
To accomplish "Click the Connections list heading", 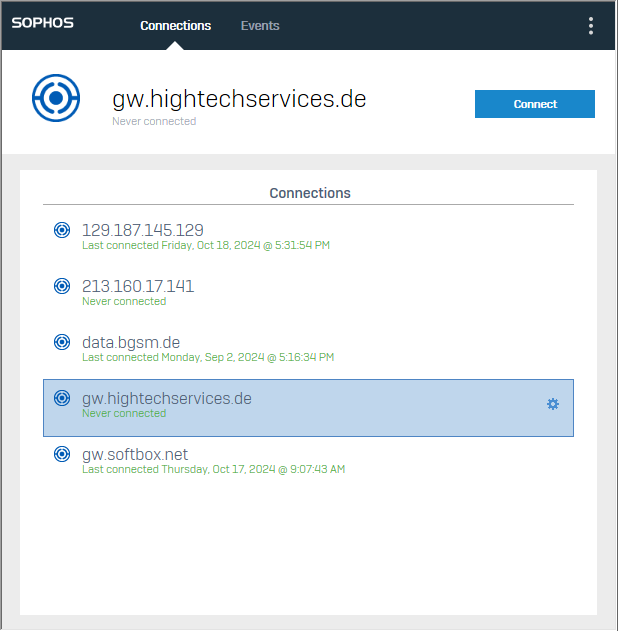I will [x=310, y=193].
